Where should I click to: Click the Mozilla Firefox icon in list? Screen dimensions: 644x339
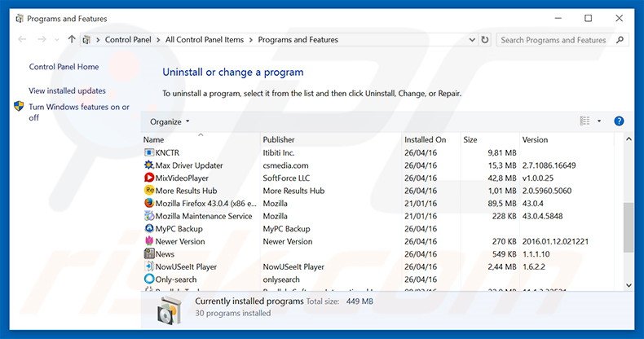click(x=148, y=203)
